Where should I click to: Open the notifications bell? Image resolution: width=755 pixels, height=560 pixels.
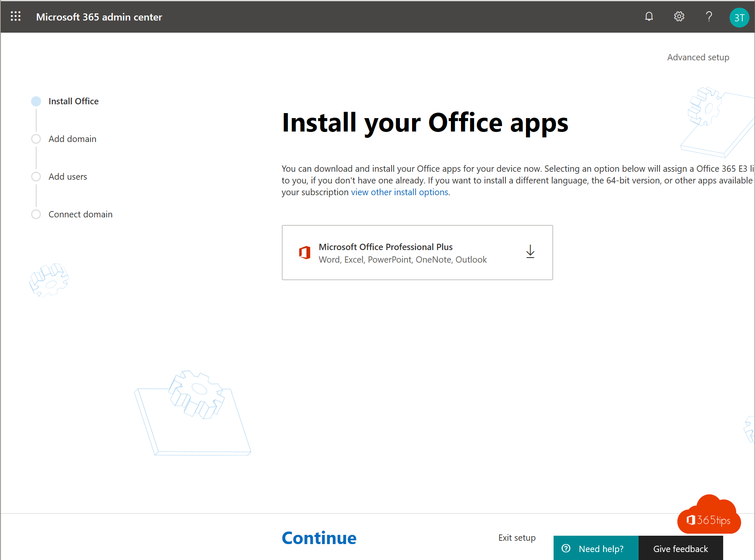[x=649, y=16]
